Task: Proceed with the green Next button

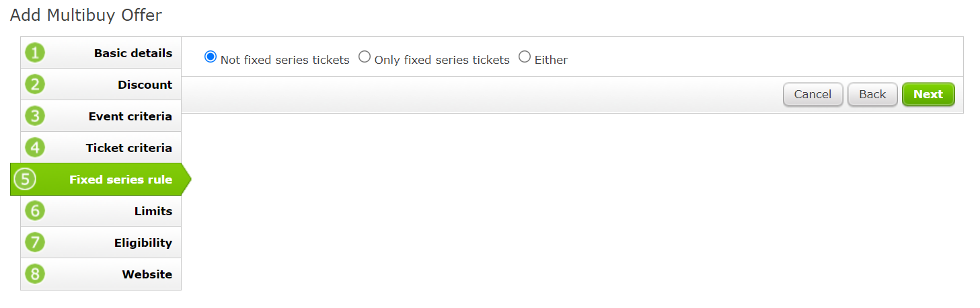Action: 928,94
